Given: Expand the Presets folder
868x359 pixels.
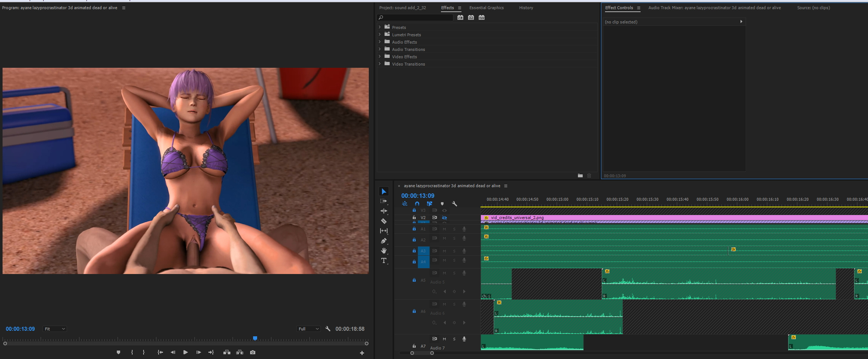Looking at the screenshot, I should coord(380,27).
